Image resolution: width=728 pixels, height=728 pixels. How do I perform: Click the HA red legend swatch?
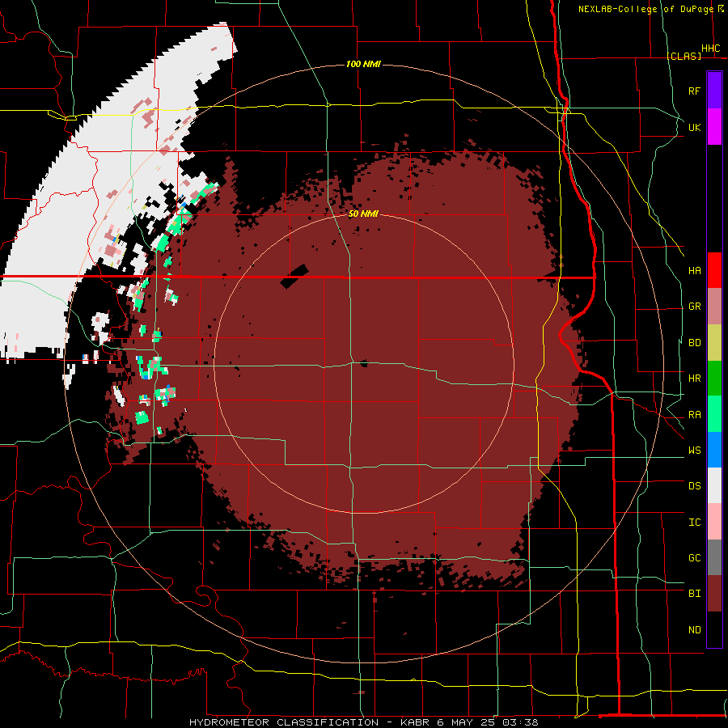tap(714, 270)
